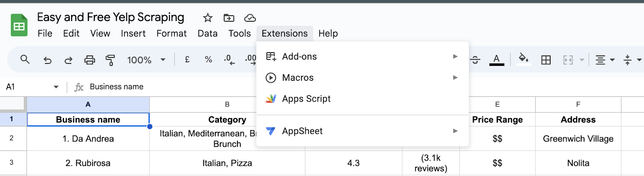Open the Data menu
The height and width of the screenshot is (176, 644).
(207, 33)
